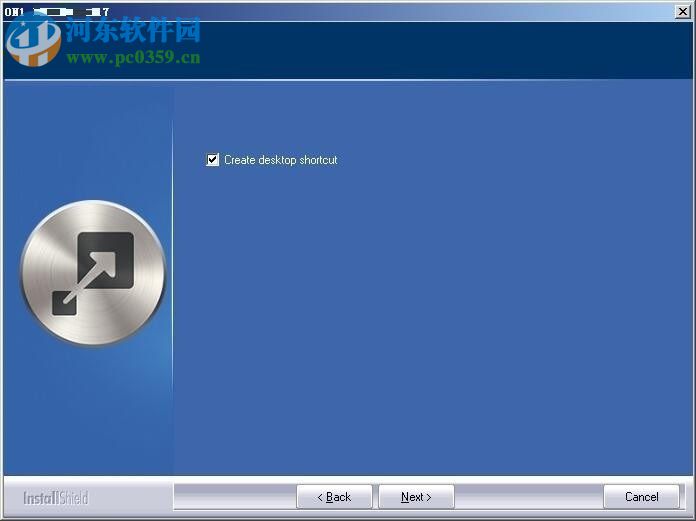
Task: Click the 'Create desktop shortcut' label text
Action: point(281,160)
